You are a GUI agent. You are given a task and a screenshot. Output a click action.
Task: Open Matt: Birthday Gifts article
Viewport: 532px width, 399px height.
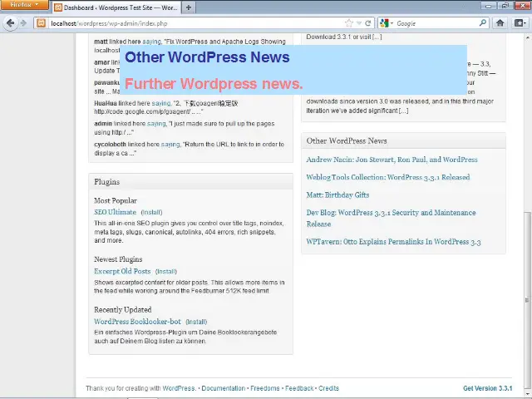[337, 195]
